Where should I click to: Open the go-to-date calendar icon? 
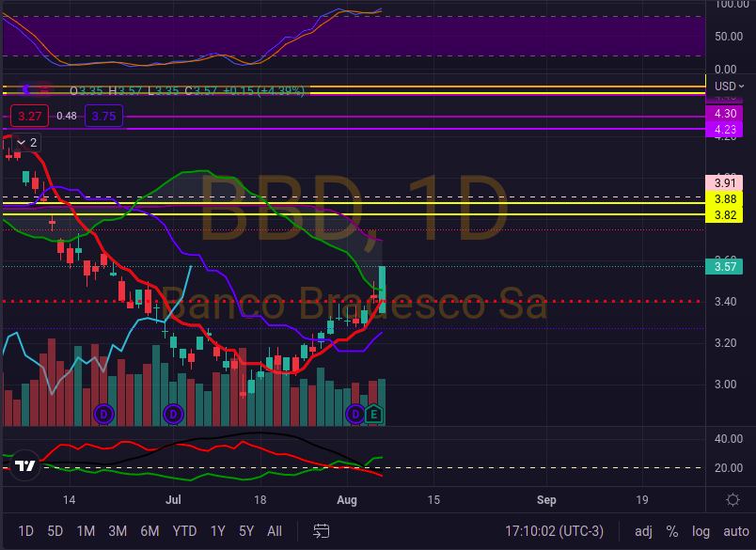(x=321, y=531)
